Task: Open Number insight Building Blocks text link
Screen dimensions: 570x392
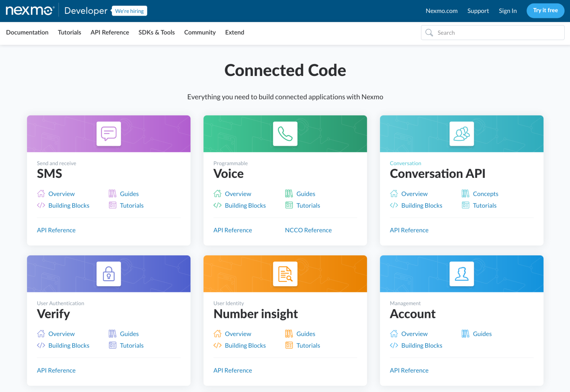Action: coord(245,345)
